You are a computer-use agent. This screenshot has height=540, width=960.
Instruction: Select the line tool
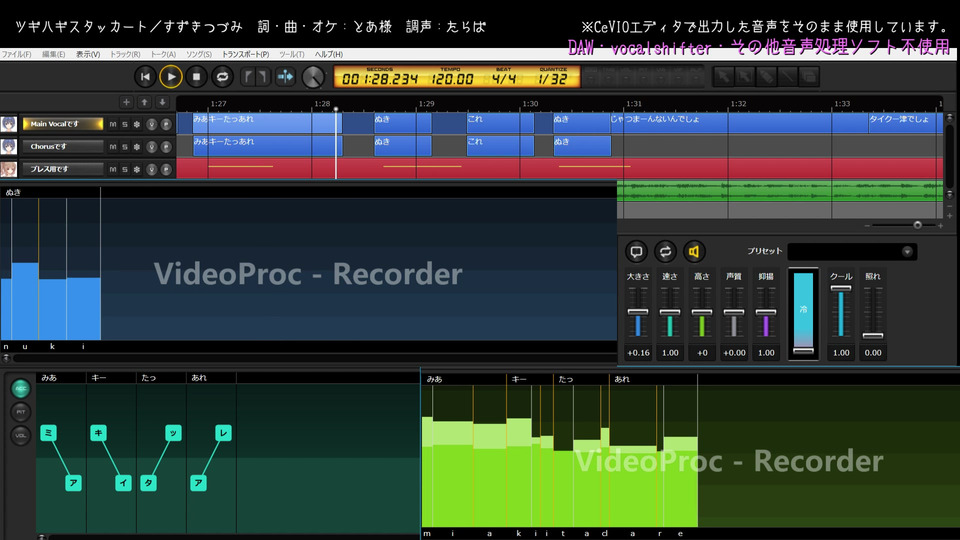[x=788, y=77]
